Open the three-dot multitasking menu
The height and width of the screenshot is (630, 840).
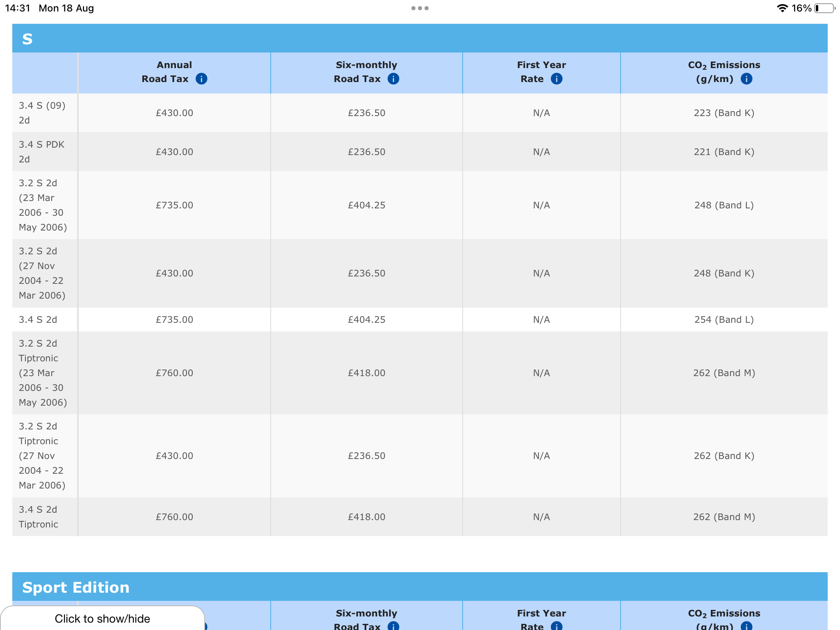coord(420,8)
